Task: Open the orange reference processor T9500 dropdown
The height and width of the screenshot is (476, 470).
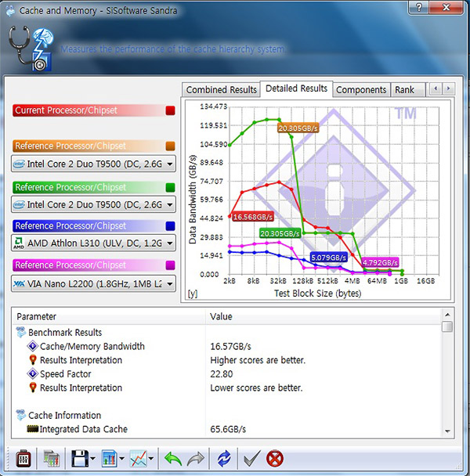Action: tap(93, 164)
